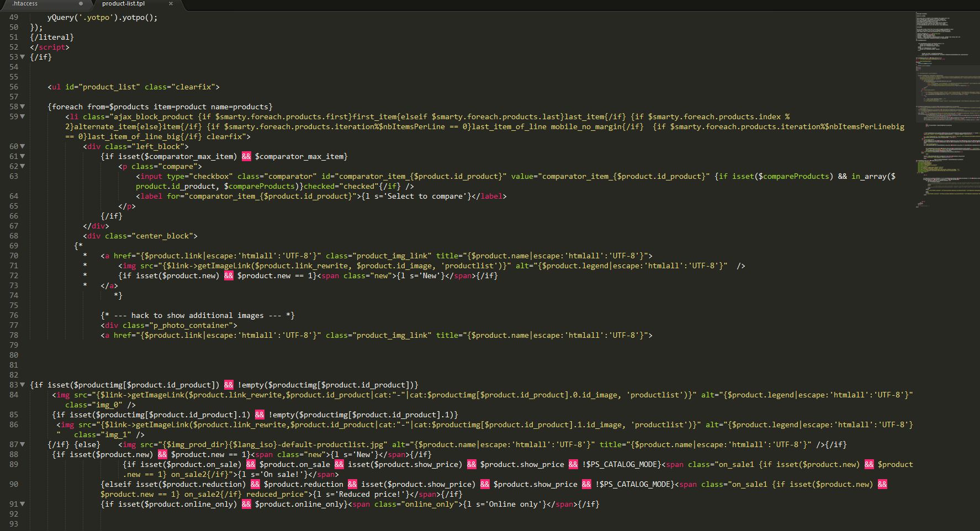Click gutter line number 76
Image resolution: width=980 pixels, height=531 pixels.
14,315
